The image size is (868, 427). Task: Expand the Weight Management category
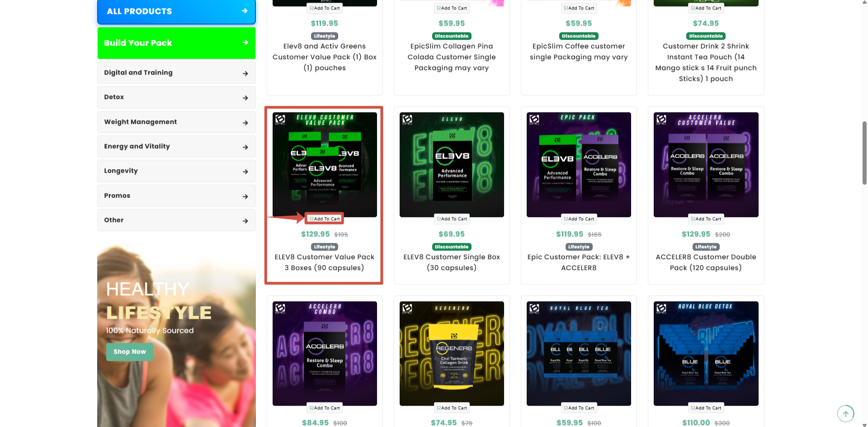click(176, 122)
